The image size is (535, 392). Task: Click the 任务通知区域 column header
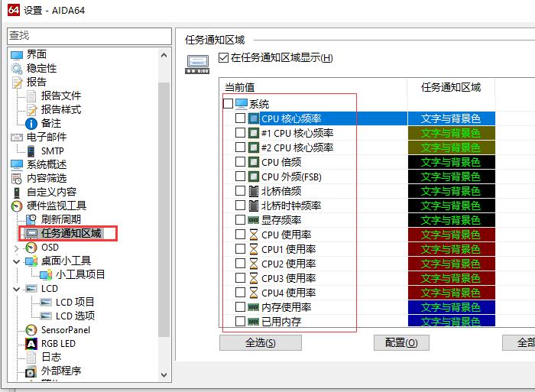451,87
